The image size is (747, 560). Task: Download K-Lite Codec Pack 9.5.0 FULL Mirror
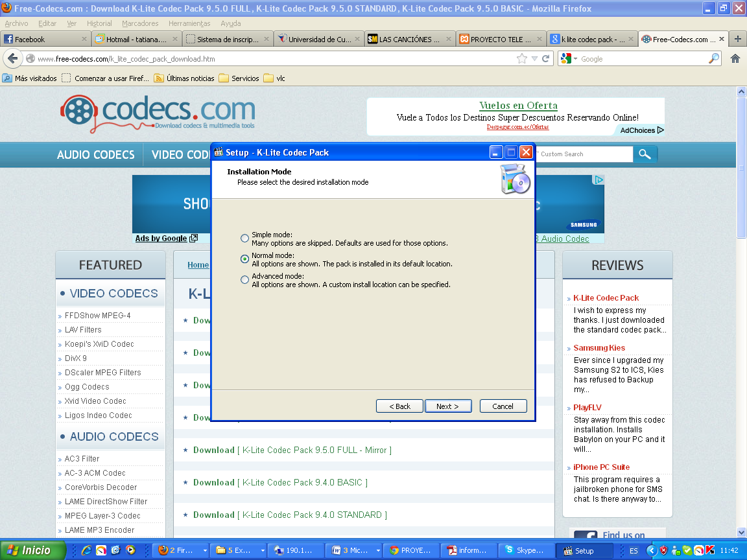tap(292, 450)
